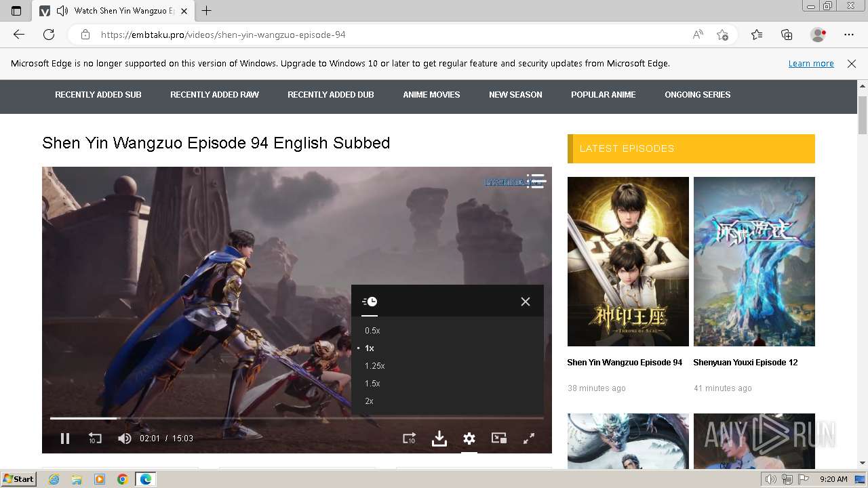Add this page to favorites
Screen dimensions: 868x488
point(723,35)
